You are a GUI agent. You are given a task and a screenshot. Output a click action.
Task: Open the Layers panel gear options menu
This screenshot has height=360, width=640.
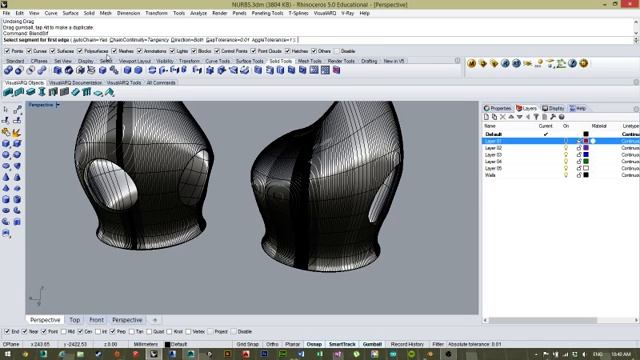point(636,109)
